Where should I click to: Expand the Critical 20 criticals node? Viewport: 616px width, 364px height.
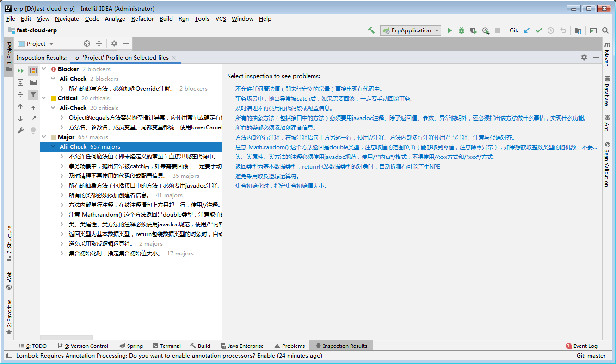point(43,98)
